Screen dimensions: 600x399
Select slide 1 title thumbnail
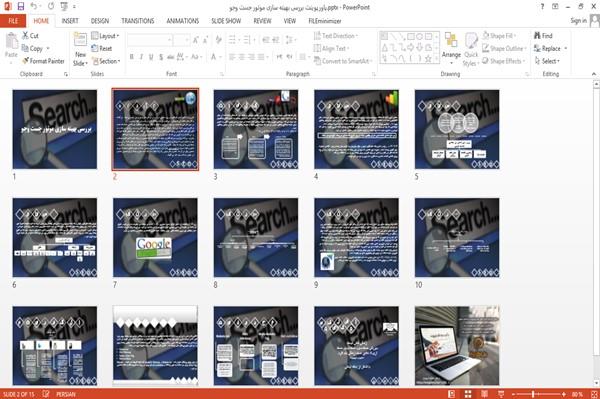[55, 129]
